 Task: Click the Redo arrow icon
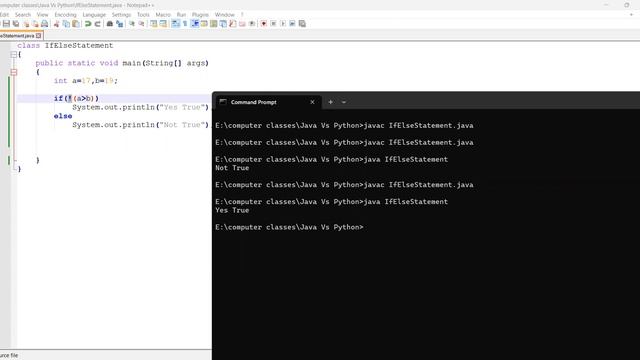pos(98,24)
